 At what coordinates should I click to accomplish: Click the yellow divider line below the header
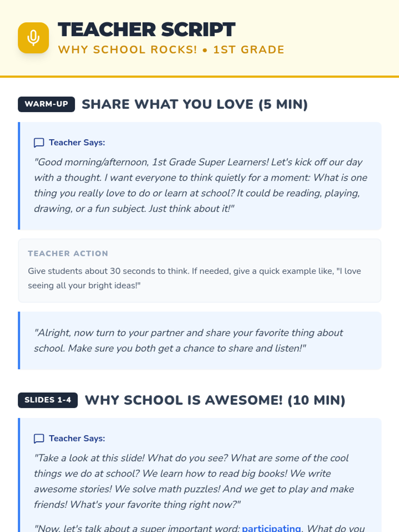(x=199, y=77)
